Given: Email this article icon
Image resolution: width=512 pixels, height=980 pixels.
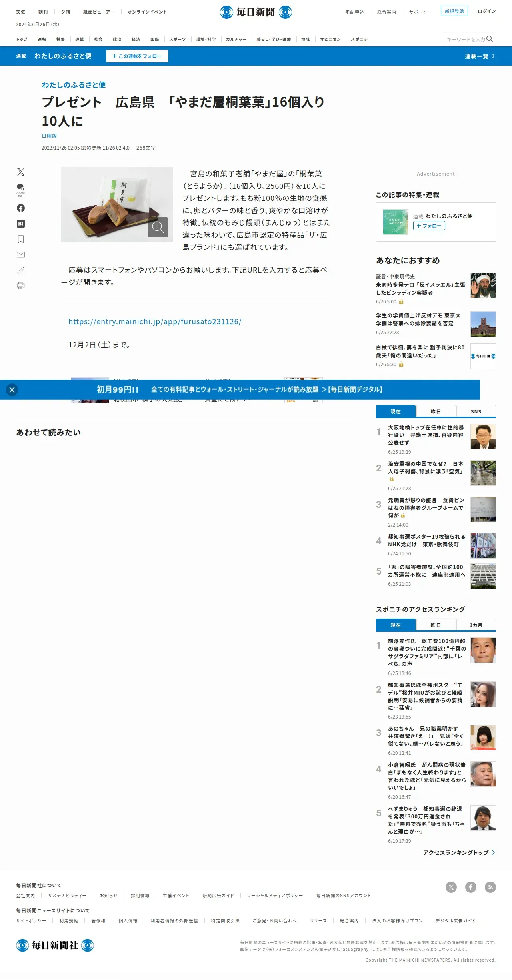Looking at the screenshot, I should (21, 255).
